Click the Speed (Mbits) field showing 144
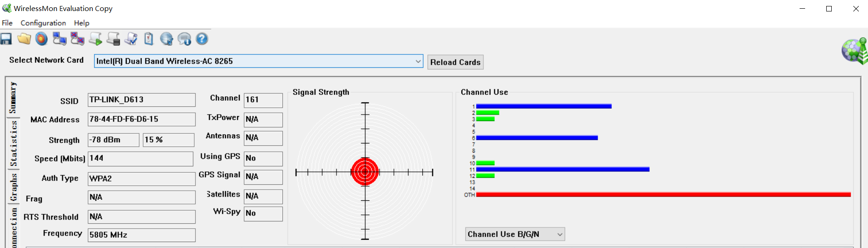The height and width of the screenshot is (248, 868). [140, 159]
